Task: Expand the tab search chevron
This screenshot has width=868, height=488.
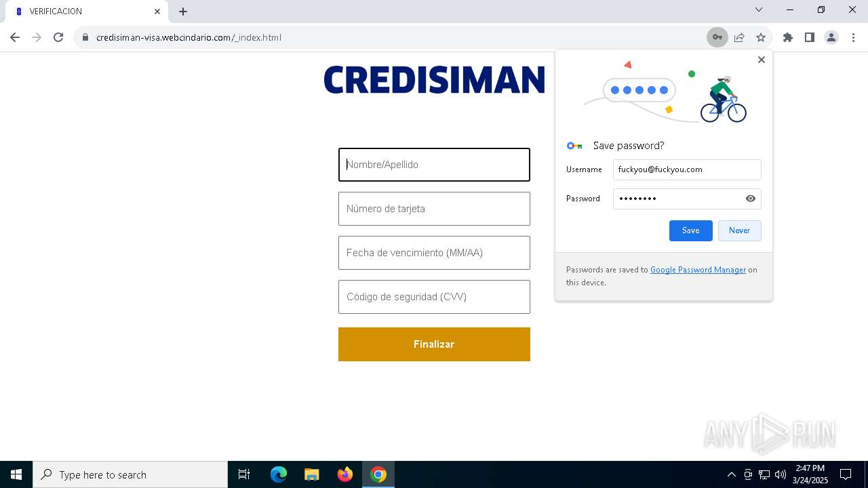Action: [x=759, y=9]
